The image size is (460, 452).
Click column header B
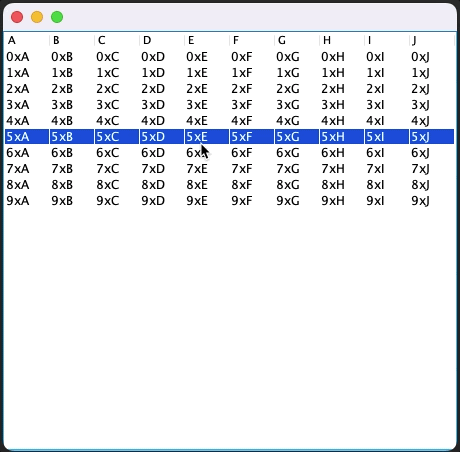pyautogui.click(x=72, y=40)
